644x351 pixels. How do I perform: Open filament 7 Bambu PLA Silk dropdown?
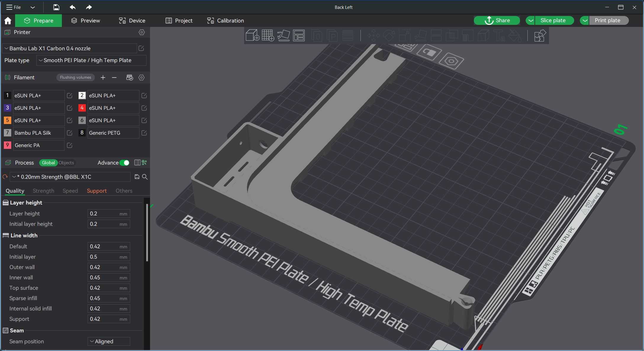point(38,133)
